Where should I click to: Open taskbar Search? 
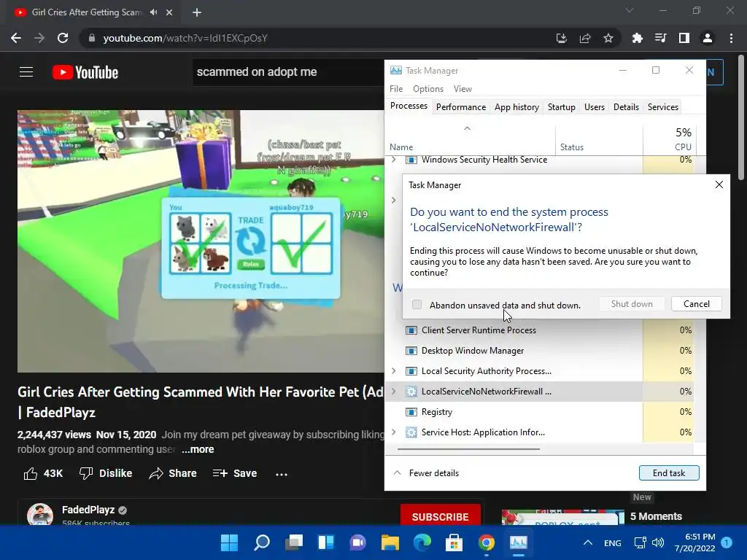[262, 542]
